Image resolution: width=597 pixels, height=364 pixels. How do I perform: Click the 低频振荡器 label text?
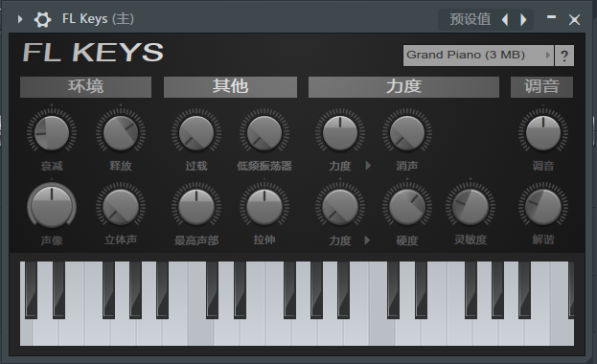click(x=264, y=166)
